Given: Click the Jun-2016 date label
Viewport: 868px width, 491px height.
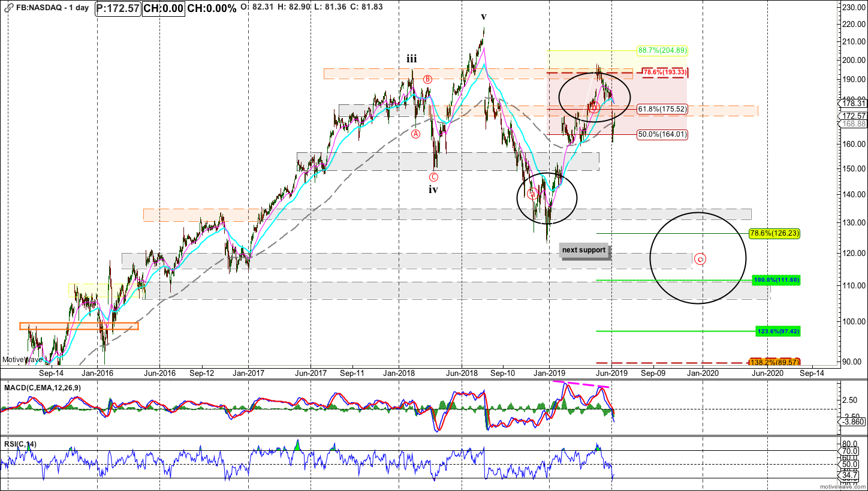Looking at the screenshot, I should click(x=159, y=373).
